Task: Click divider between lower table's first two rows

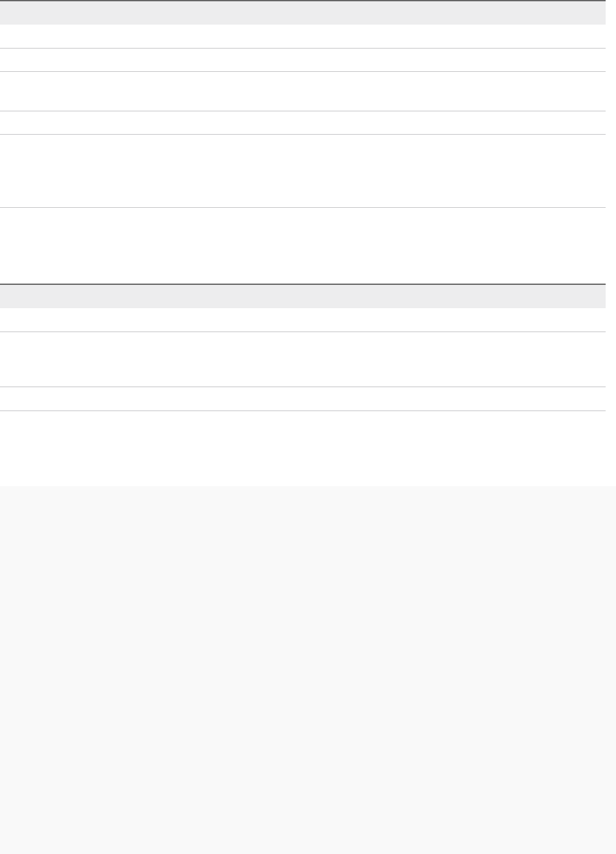Action: tap(303, 331)
